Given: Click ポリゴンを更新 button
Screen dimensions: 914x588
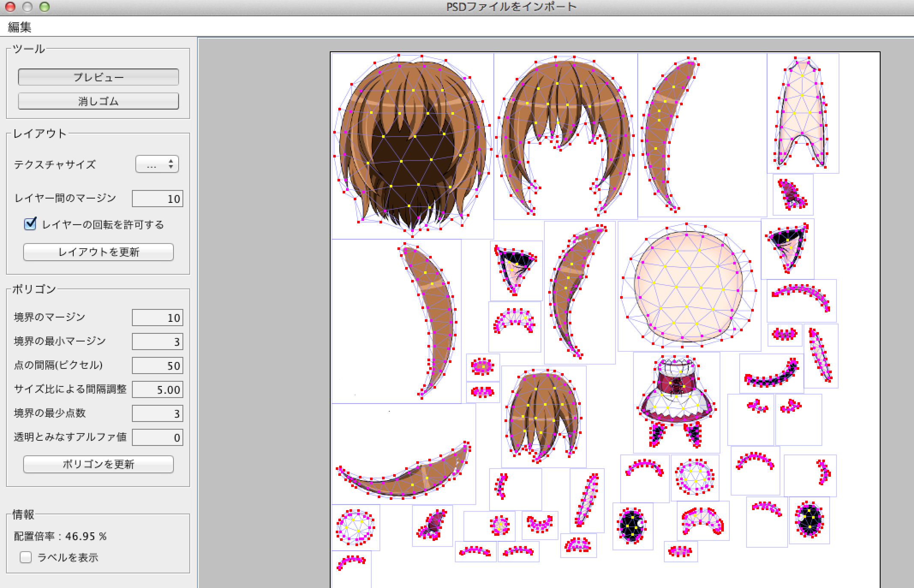Looking at the screenshot, I should (98, 464).
